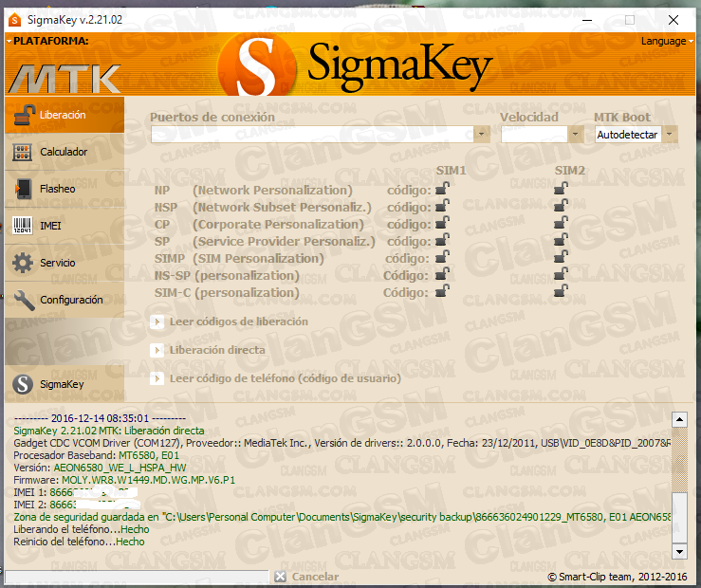This screenshot has width=701, height=588.
Task: Click the SIM-C SIM1 padlock icon
Action: click(x=443, y=291)
